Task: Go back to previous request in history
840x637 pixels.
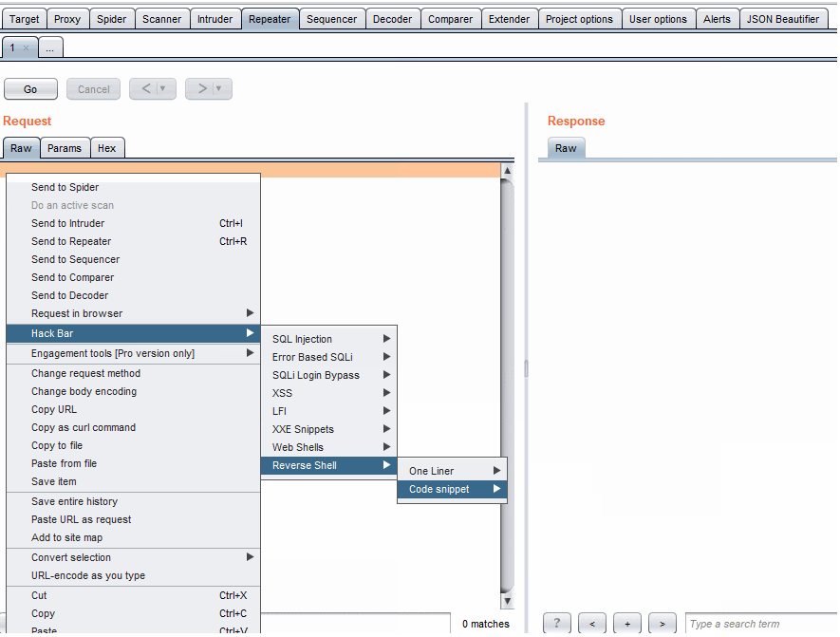Action: tap(146, 89)
